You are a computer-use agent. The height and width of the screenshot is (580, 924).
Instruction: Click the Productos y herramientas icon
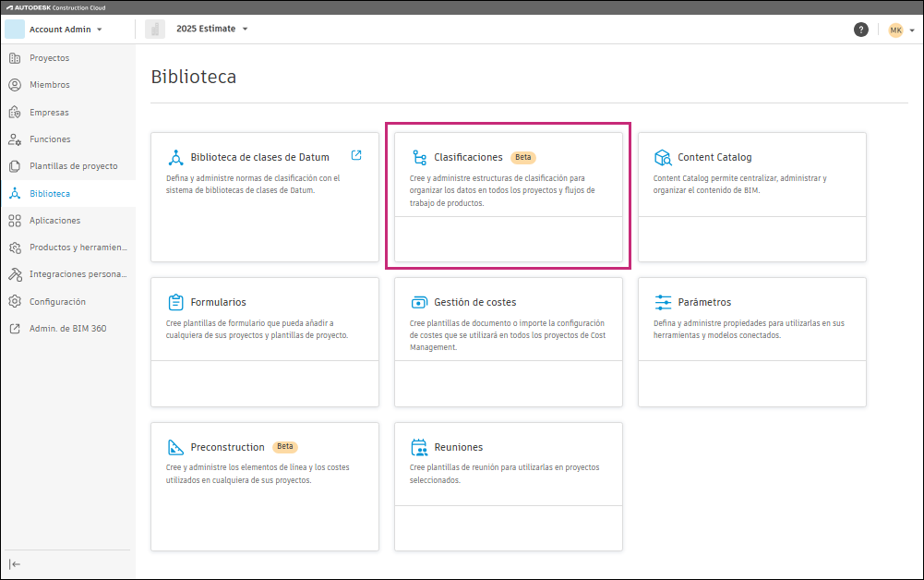click(15, 248)
